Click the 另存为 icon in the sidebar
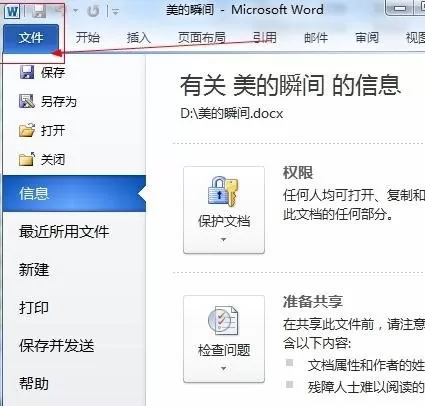This screenshot has height=406, width=425. click(x=27, y=101)
